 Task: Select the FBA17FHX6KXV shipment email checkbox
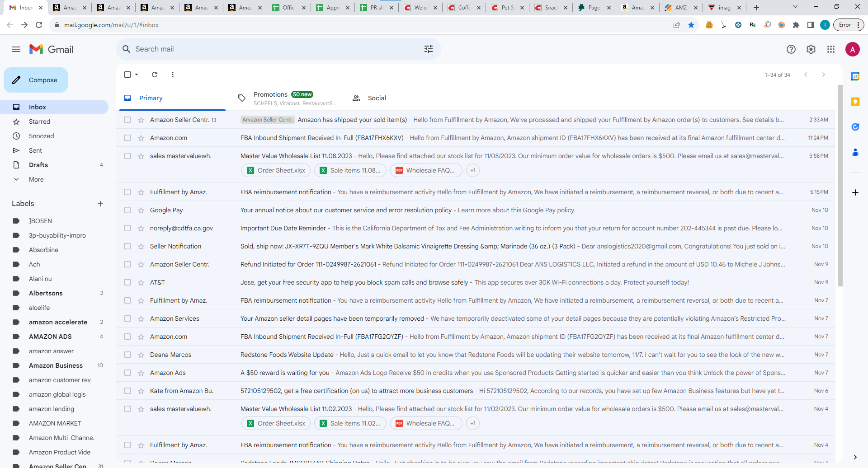point(127,138)
